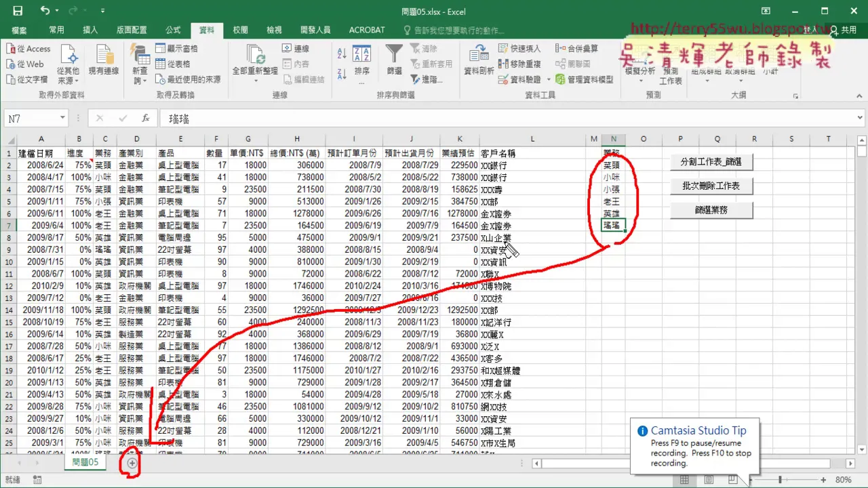Screen dimensions: 868x488
Task: Open Ribbon Display Options
Action: [x=766, y=11]
